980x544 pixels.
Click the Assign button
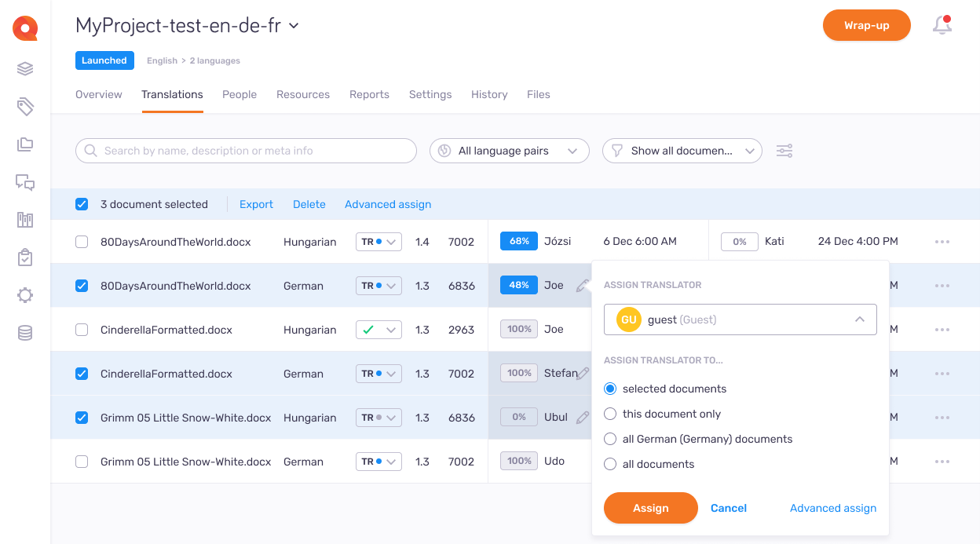650,508
